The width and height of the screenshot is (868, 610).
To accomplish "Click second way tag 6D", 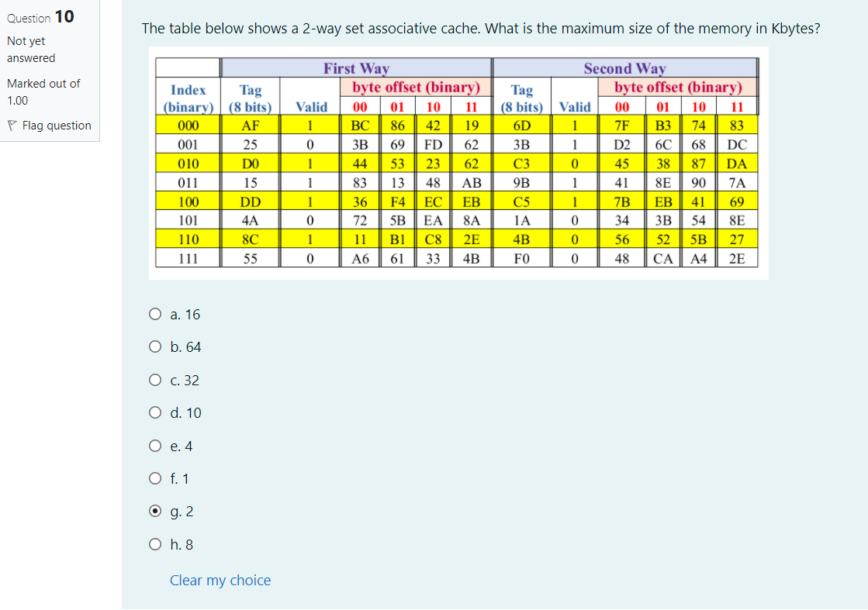I will click(521, 126).
